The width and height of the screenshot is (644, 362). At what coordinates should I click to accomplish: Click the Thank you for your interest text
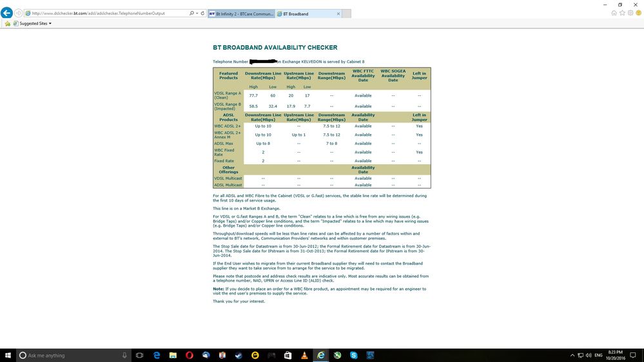coord(239,301)
